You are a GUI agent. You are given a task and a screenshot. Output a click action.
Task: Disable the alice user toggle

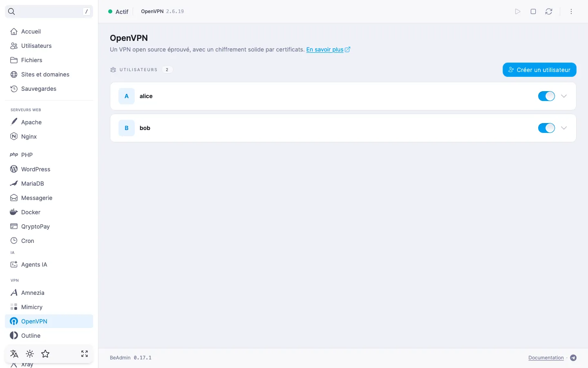click(546, 96)
